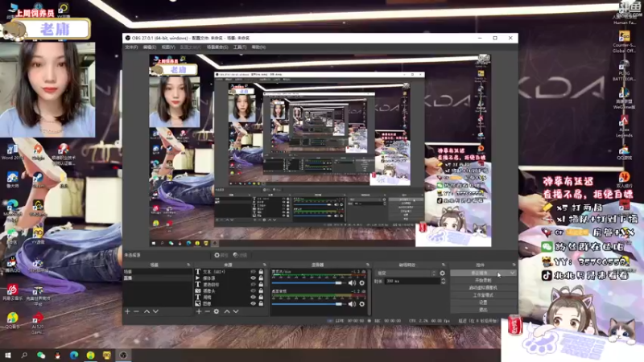Click the transition duration 300 ms field
The width and height of the screenshot is (644, 362).
tap(413, 281)
